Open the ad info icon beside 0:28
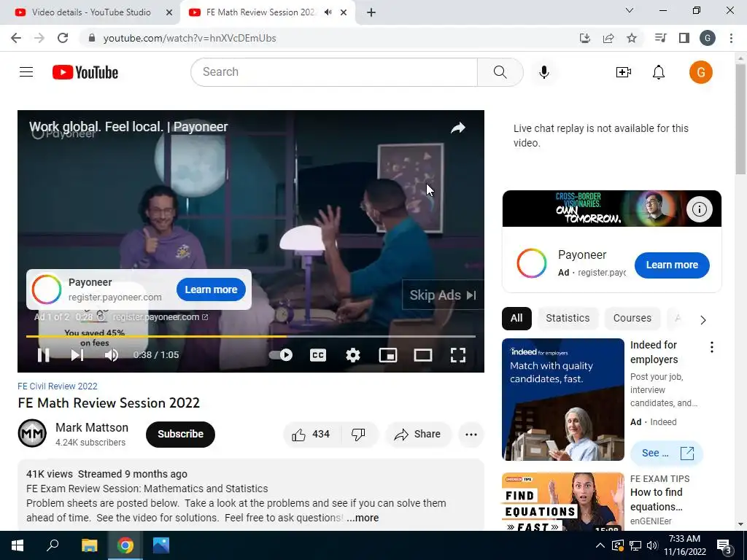Viewport: 747px width, 560px height. 101,316
